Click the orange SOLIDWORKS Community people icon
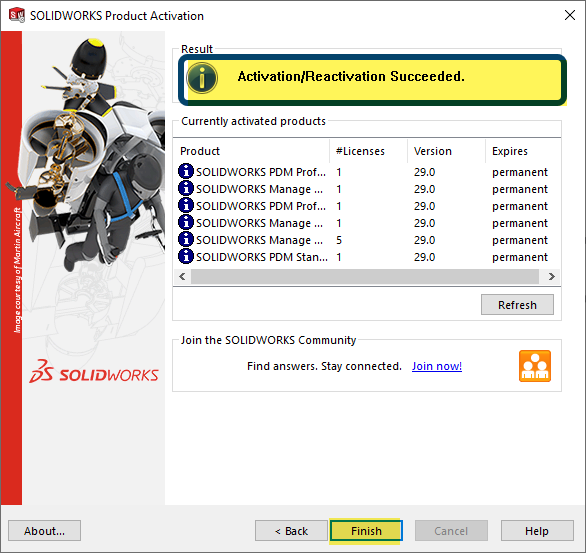This screenshot has width=586, height=553. tap(535, 366)
